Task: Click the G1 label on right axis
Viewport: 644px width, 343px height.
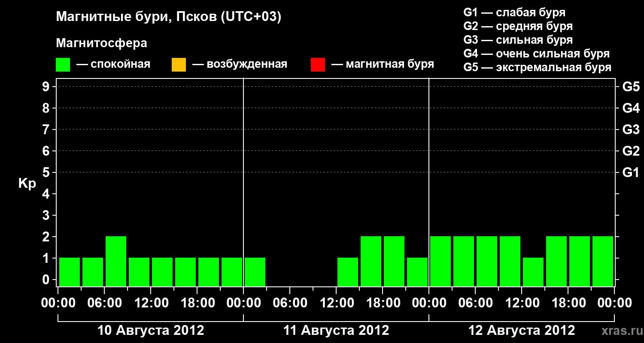Action: pyautogui.click(x=631, y=172)
